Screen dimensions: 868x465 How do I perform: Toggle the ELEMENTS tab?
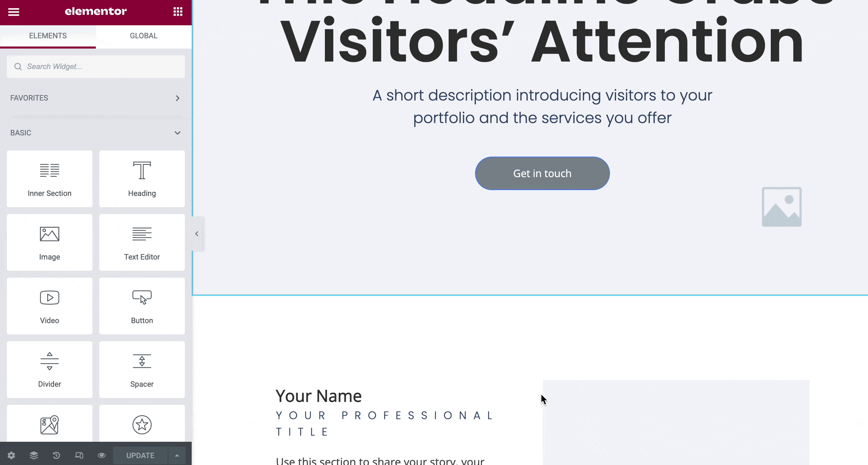48,36
